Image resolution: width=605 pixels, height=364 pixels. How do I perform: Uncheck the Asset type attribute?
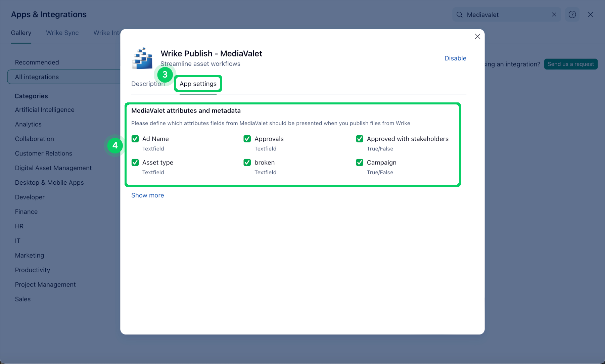[x=135, y=163]
